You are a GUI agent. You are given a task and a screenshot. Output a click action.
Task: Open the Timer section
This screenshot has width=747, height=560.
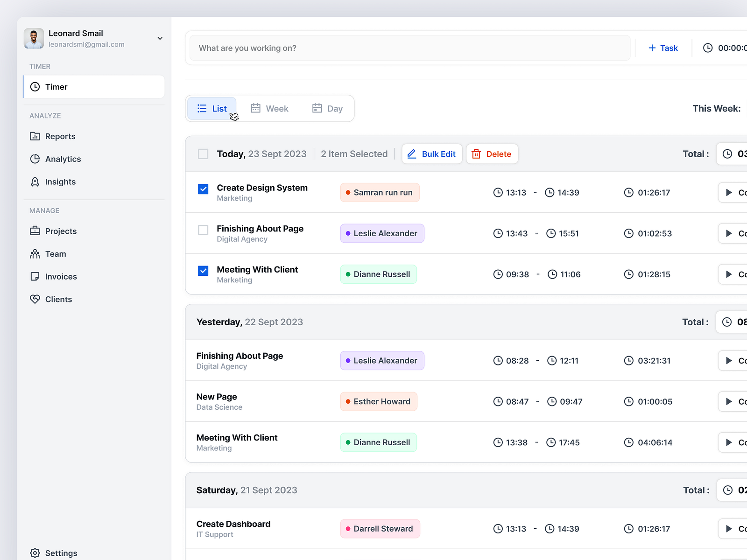(56, 87)
